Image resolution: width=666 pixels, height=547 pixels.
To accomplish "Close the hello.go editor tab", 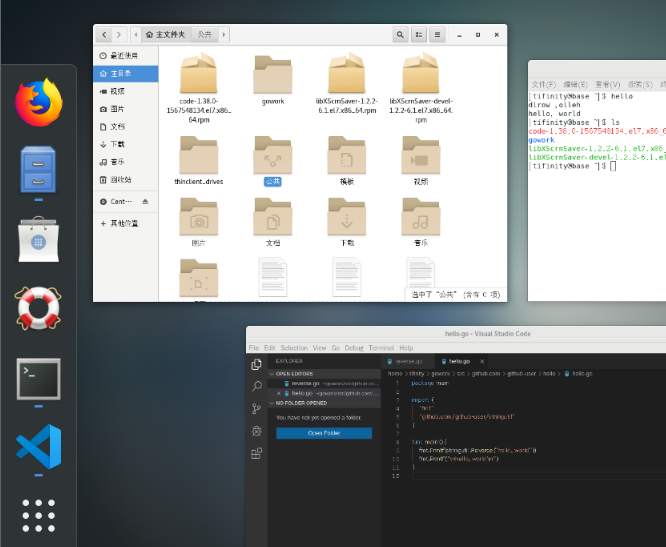I will [x=482, y=361].
